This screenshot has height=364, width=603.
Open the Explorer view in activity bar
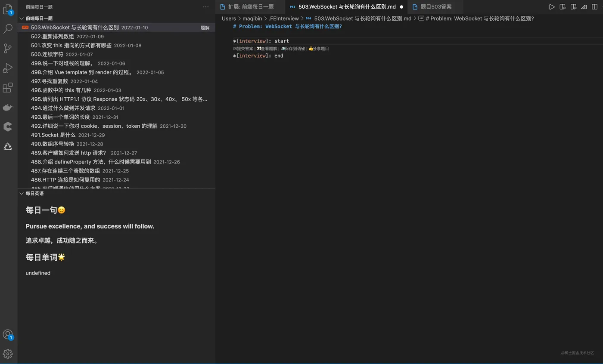click(x=7, y=9)
